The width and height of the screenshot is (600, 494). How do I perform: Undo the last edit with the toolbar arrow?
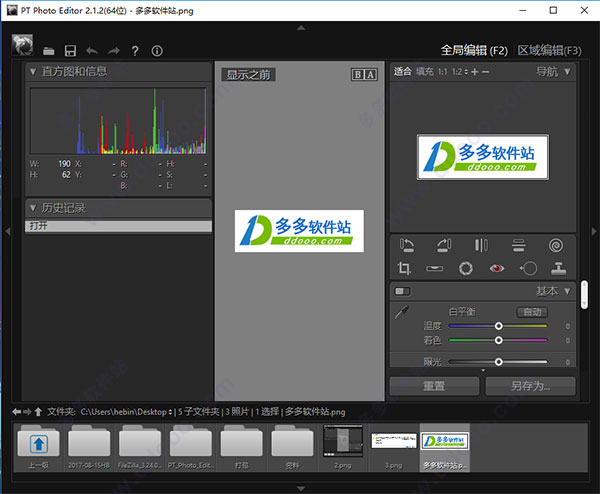pyautogui.click(x=92, y=51)
